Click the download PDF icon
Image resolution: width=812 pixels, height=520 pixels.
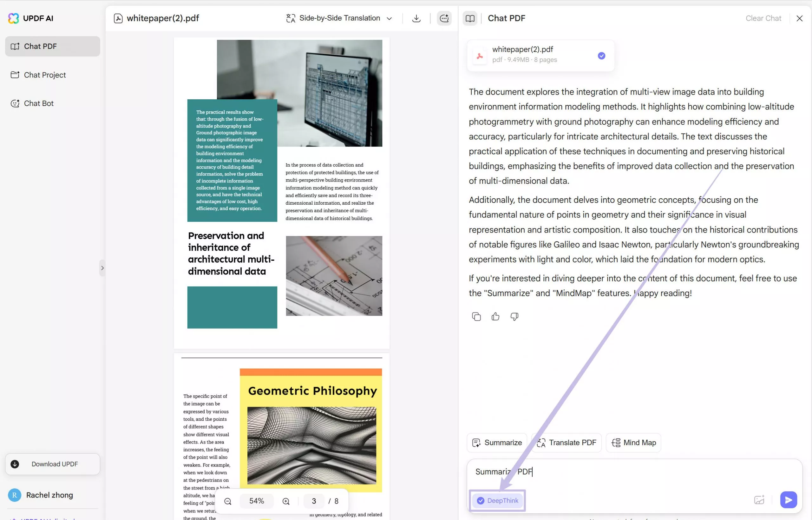(x=416, y=18)
